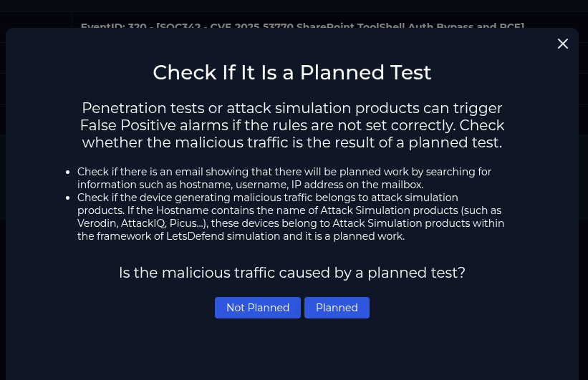Click the word 'mailbox' in first bullet
This screenshot has height=380, width=588.
pos(403,184)
